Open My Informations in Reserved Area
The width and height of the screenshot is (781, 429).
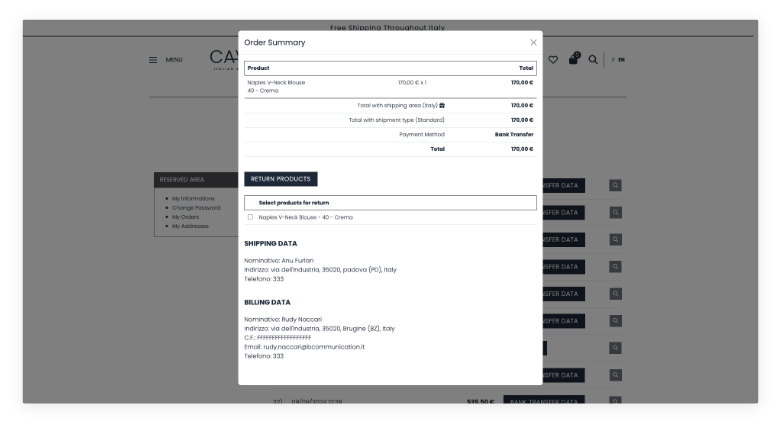pyautogui.click(x=193, y=198)
